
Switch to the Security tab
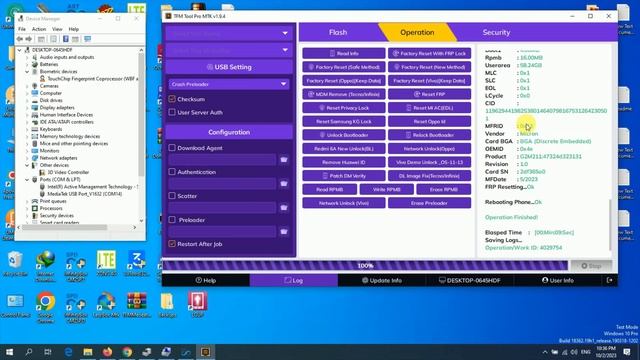[x=496, y=32]
